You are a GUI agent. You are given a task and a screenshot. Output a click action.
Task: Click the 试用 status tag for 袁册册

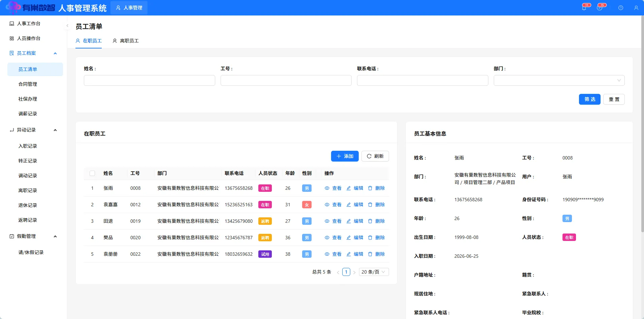[x=265, y=254]
